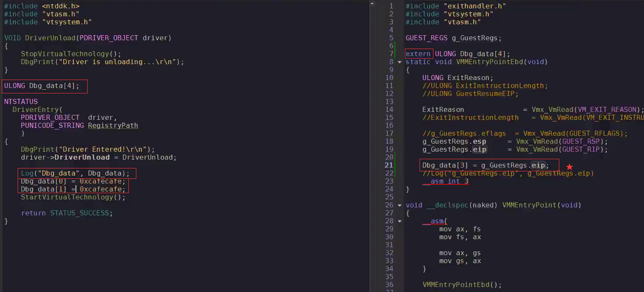The width and height of the screenshot is (644, 292).
Task: Collapse VMMEntryPointEbd function fold arrow at line 8
Action: click(x=399, y=62)
